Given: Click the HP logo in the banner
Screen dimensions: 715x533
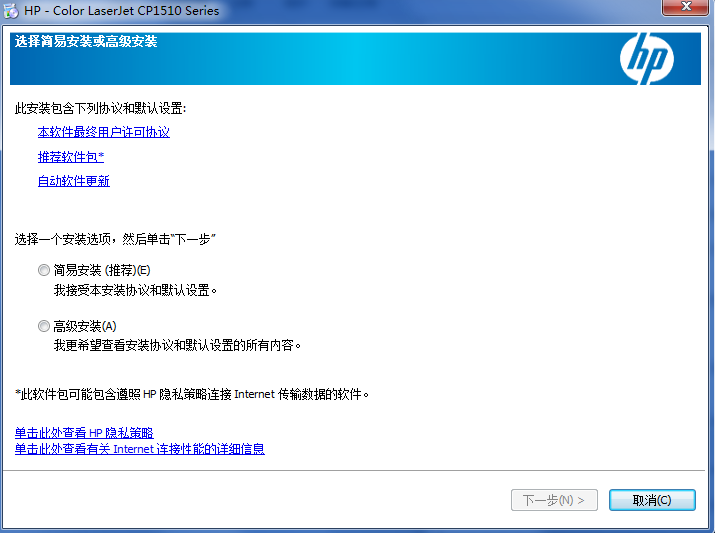Looking at the screenshot, I should pos(646,58).
